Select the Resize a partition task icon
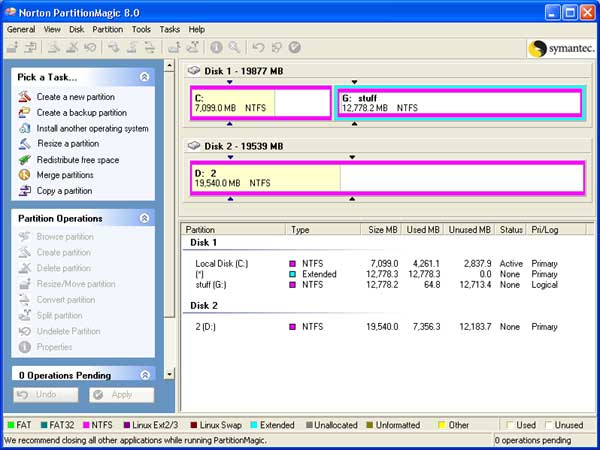This screenshot has width=600, height=450. 24,144
